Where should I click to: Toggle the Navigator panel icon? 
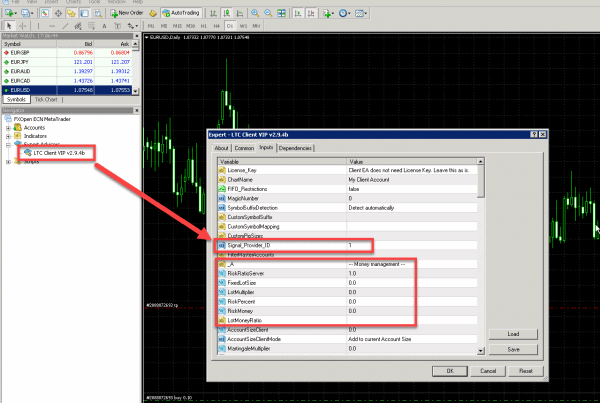pos(71,13)
